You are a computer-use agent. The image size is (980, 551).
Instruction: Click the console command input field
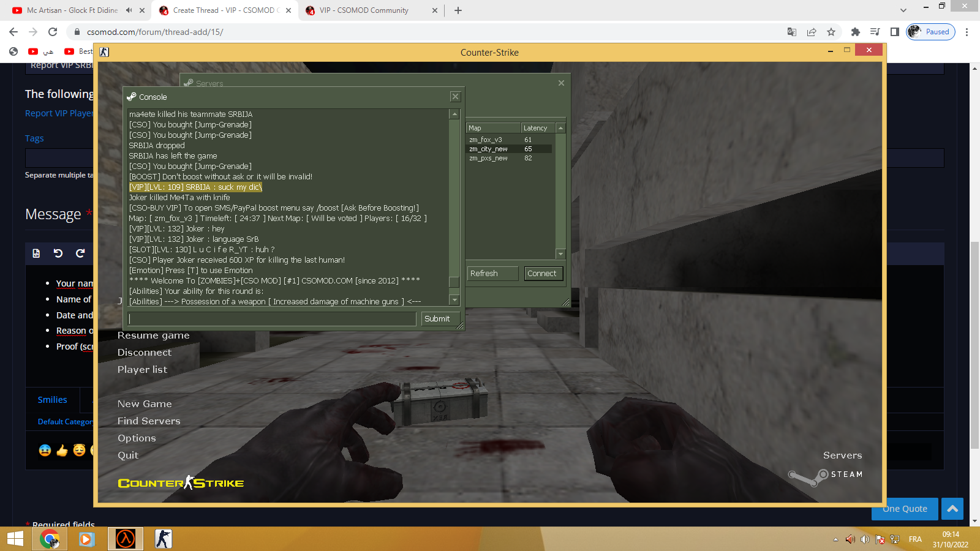point(272,319)
